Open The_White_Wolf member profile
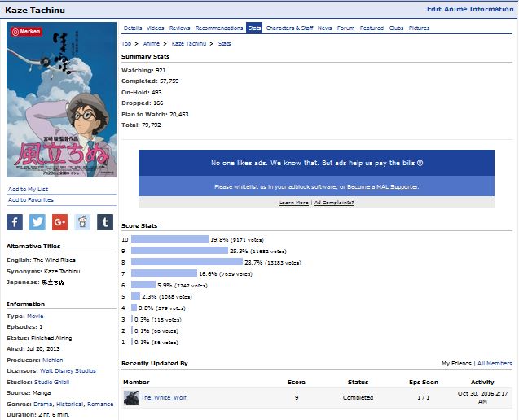The width and height of the screenshot is (519, 420). [163, 398]
